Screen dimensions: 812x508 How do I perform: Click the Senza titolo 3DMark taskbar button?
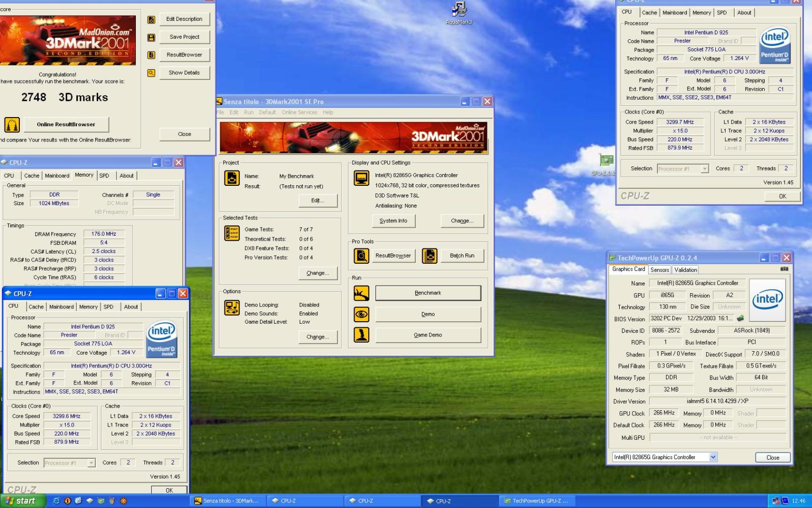coord(227,501)
